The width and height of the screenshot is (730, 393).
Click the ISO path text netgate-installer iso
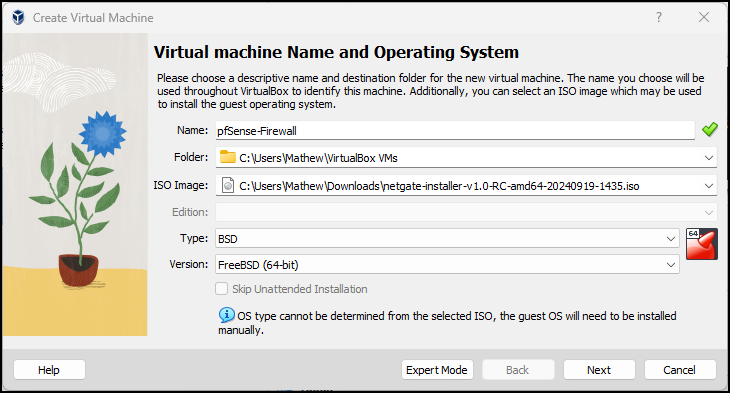[x=439, y=186]
